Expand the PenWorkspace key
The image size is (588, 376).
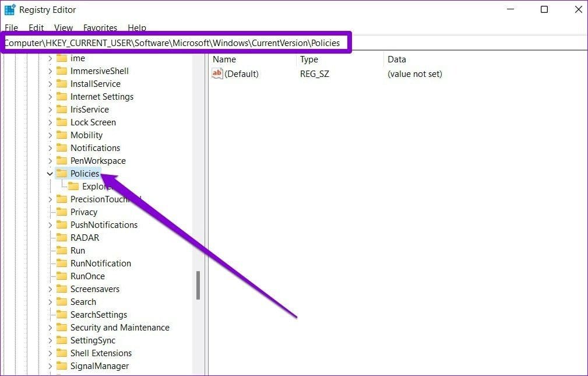pos(50,161)
